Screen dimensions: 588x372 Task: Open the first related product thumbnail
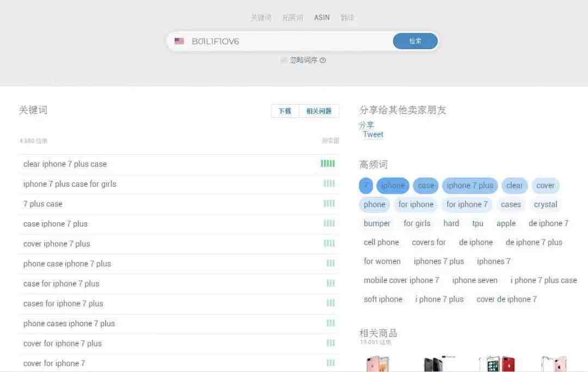tap(378, 363)
